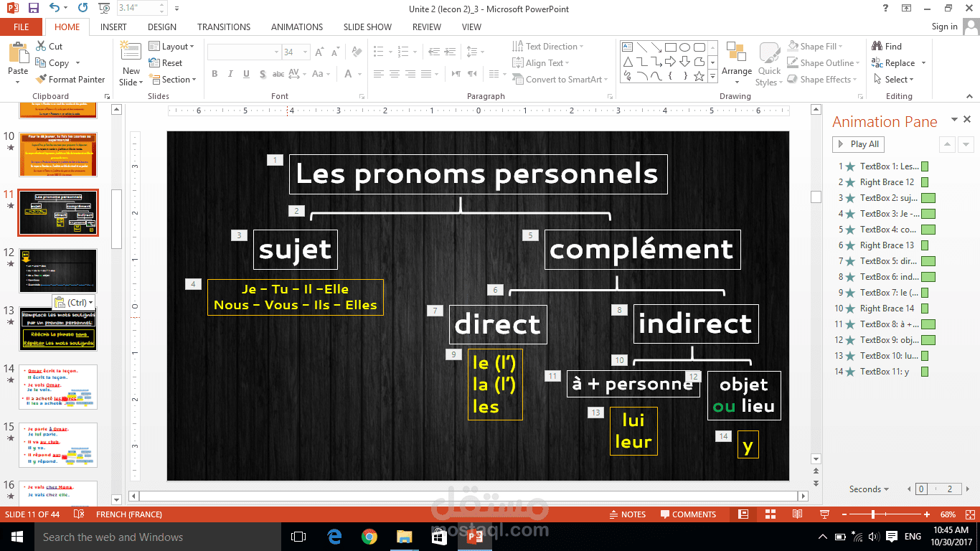Select the star shape in shapes gallery
Image resolution: width=980 pixels, height=551 pixels.
699,75
